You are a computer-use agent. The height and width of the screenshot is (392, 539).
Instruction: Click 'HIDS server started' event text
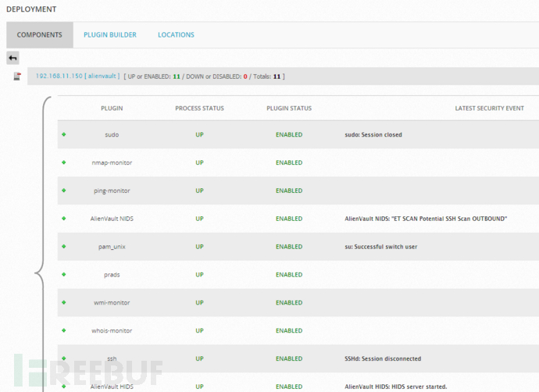[x=396, y=387]
